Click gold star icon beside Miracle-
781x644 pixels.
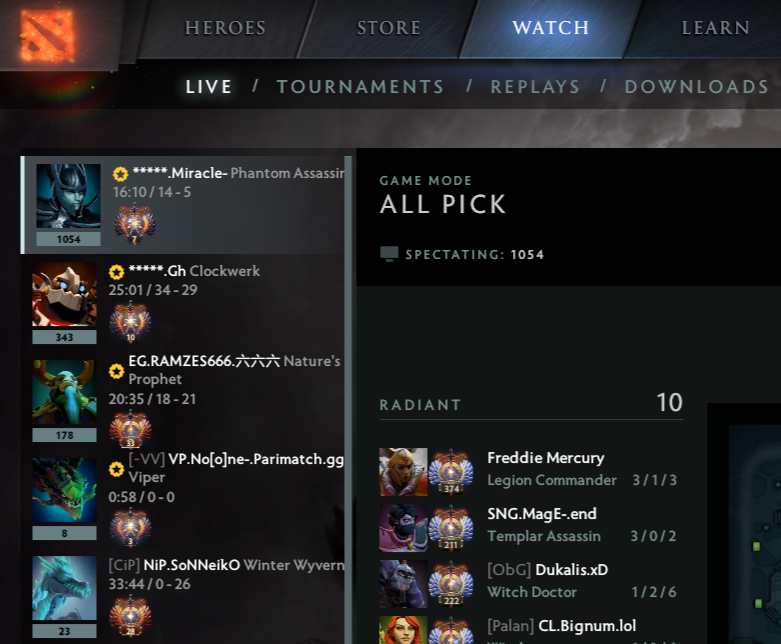pyautogui.click(x=120, y=174)
